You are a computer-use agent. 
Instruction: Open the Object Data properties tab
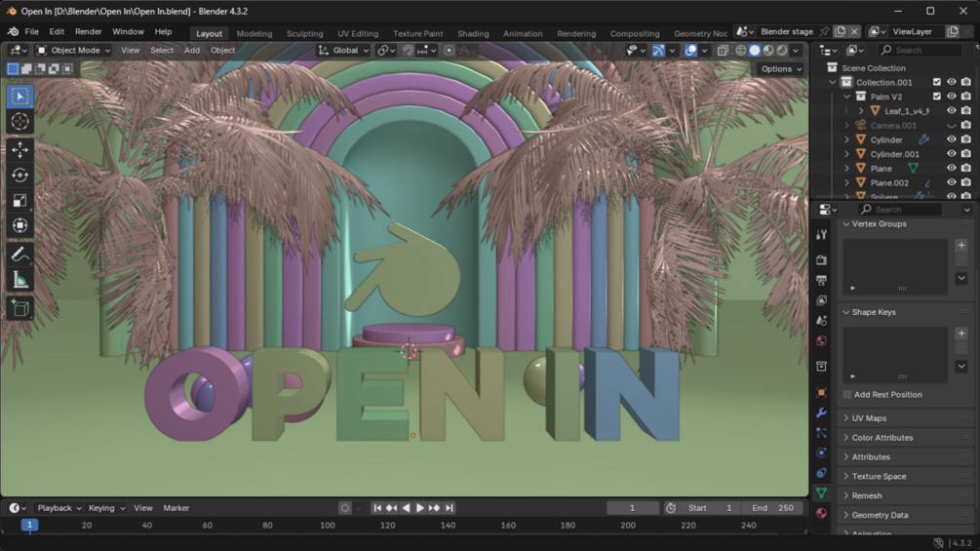(x=822, y=492)
